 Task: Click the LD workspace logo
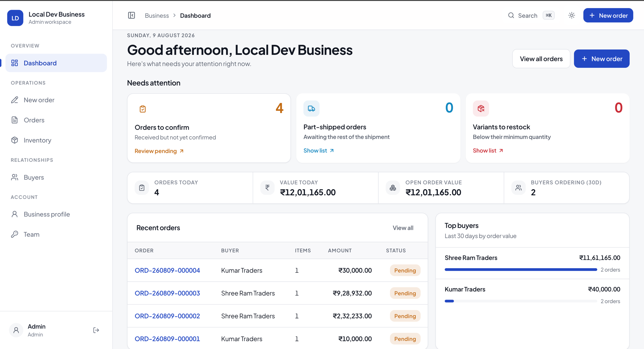click(x=15, y=18)
